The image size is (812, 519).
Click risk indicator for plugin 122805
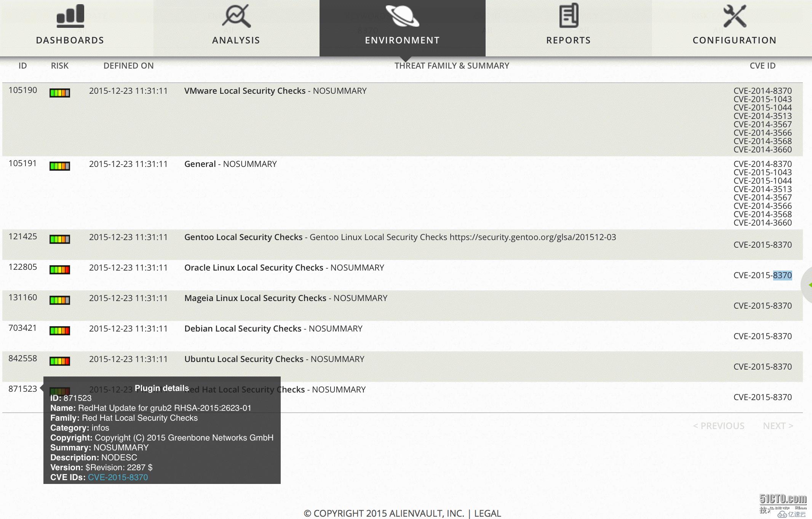click(x=60, y=270)
